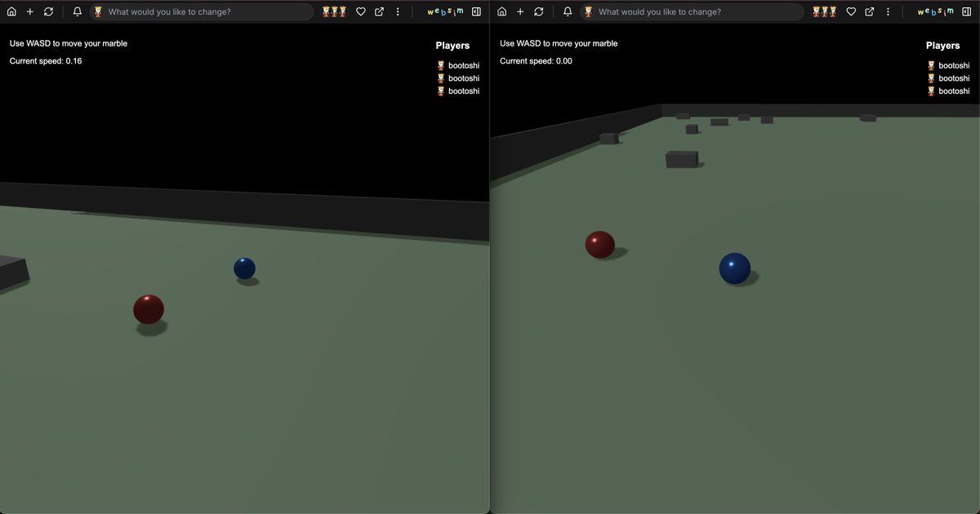Select third bootoshi player in right window
Viewport: 980px width, 514px height.
coord(948,91)
